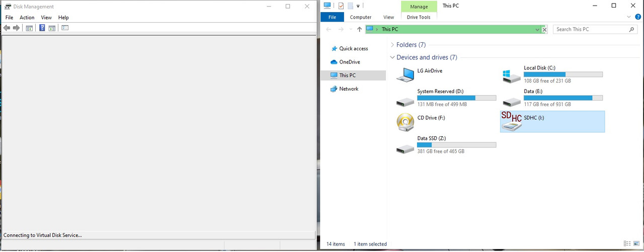Minimize the This PC Explorer window

pos(595,6)
